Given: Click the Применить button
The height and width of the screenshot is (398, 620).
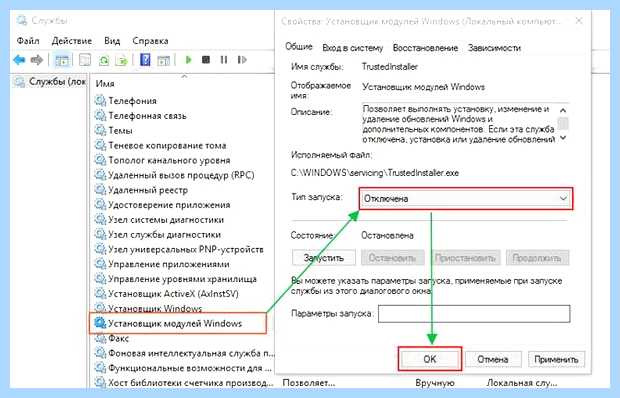Looking at the screenshot, I should (556, 359).
